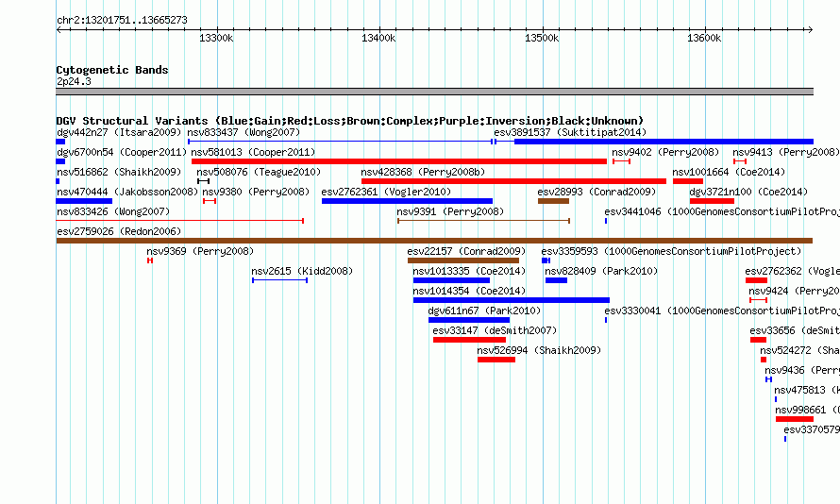The image size is (840, 504).
Task: Open the esv33656 variant label
Action: pos(795,330)
